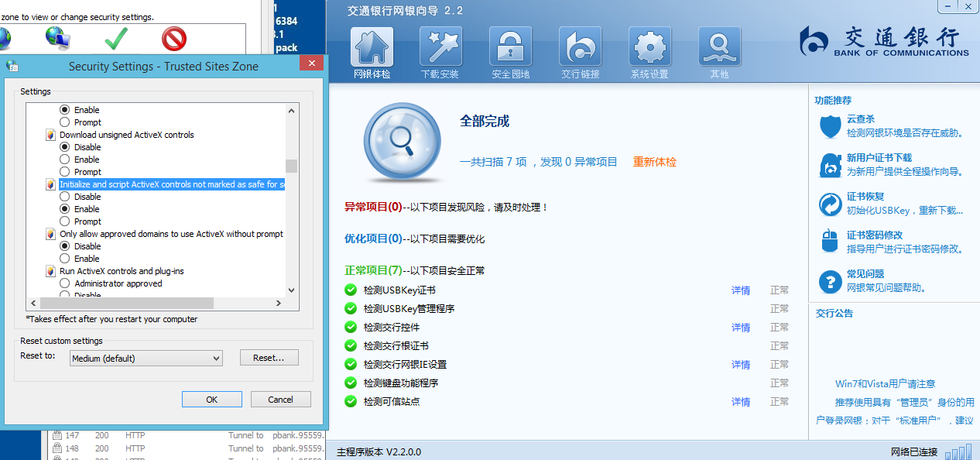Open the 系统设置 gear icon
980x460 pixels.
coord(650,47)
